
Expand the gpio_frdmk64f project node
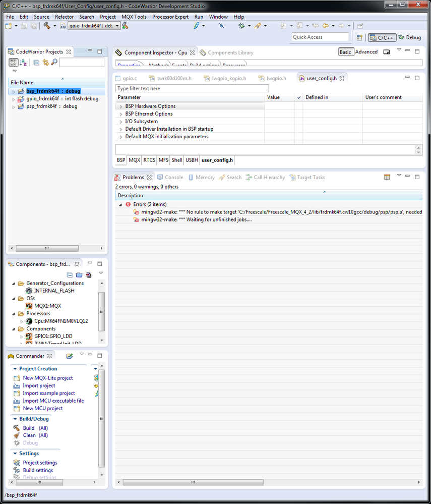[14, 99]
